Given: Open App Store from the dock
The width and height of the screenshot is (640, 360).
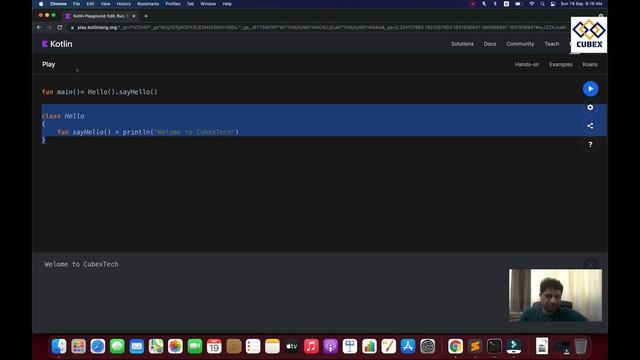Looking at the screenshot, I should [408, 346].
